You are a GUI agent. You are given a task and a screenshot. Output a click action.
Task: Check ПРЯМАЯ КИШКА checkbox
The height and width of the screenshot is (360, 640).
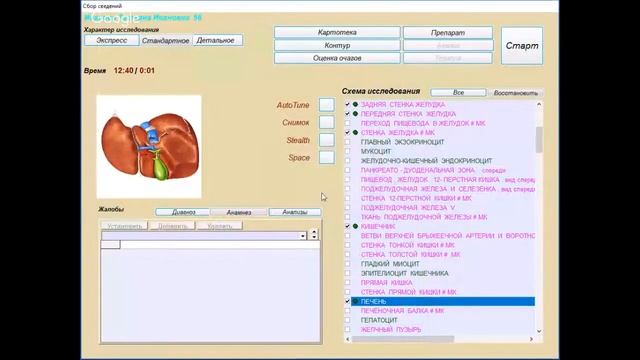347,282
